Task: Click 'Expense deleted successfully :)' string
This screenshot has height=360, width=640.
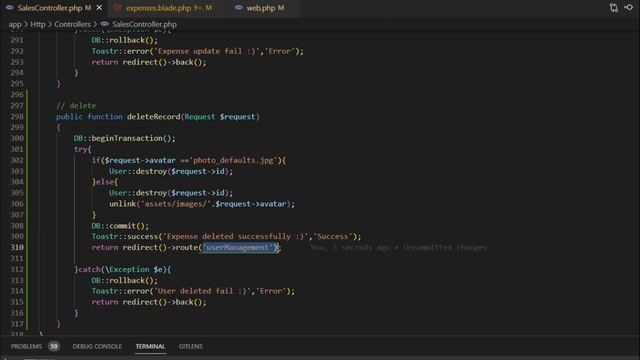Action: point(235,237)
